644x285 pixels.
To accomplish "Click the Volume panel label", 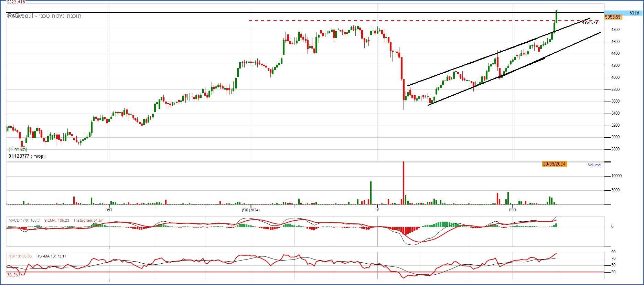I will point(594,165).
